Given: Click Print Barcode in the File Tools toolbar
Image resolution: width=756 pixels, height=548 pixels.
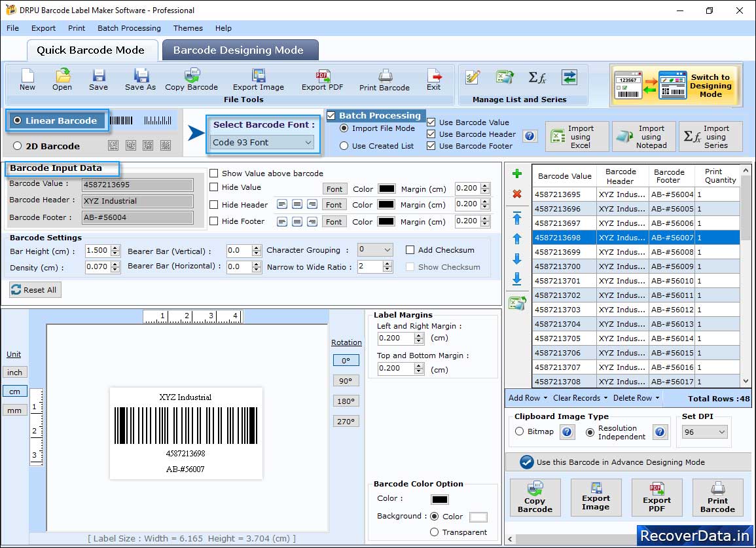Looking at the screenshot, I should click(x=384, y=80).
